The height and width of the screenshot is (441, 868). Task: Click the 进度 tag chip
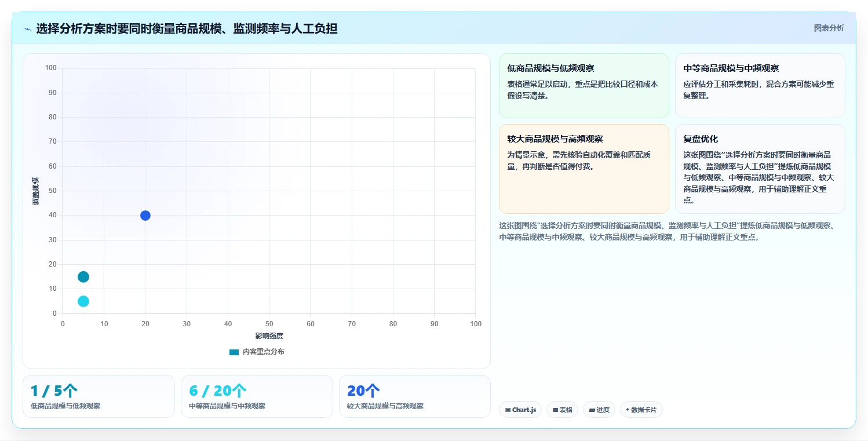click(x=599, y=410)
